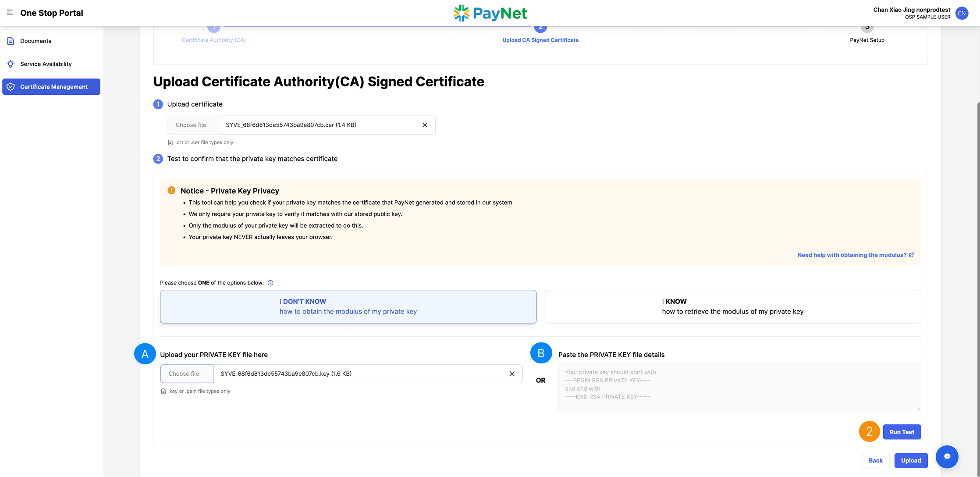Open the hamburger navigation menu
This screenshot has height=477, width=980.
(10, 12)
